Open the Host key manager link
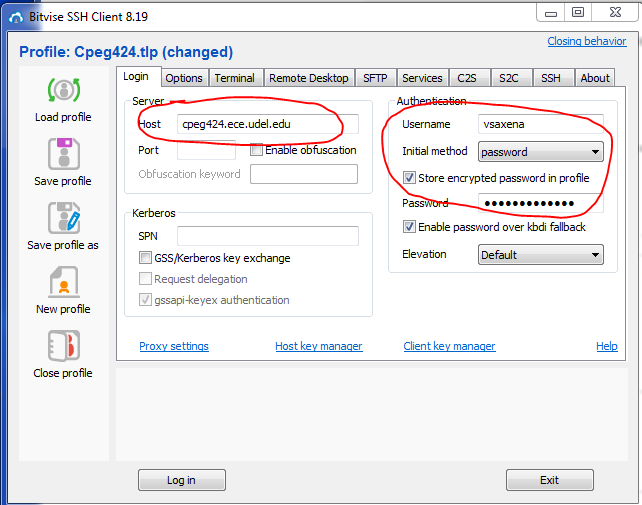 click(318, 346)
